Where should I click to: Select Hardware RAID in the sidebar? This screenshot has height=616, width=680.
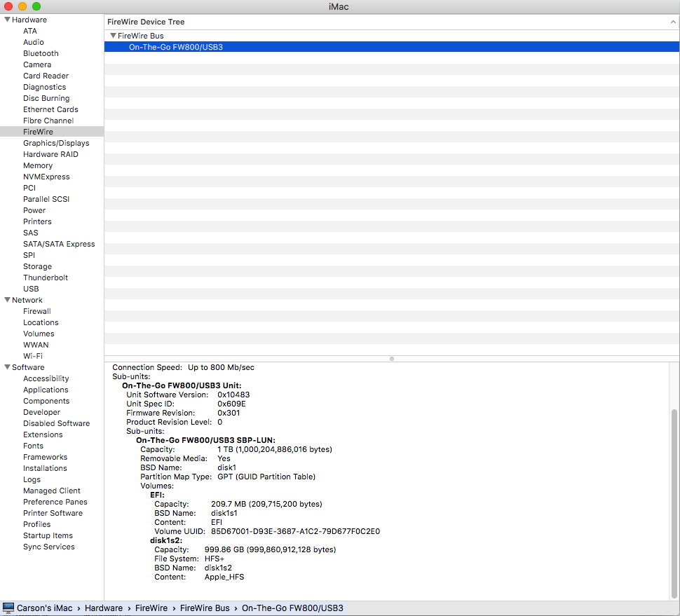50,154
